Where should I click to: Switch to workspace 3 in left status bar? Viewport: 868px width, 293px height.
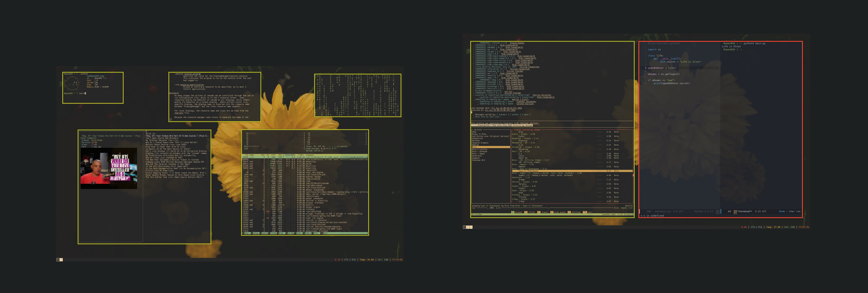[61, 260]
